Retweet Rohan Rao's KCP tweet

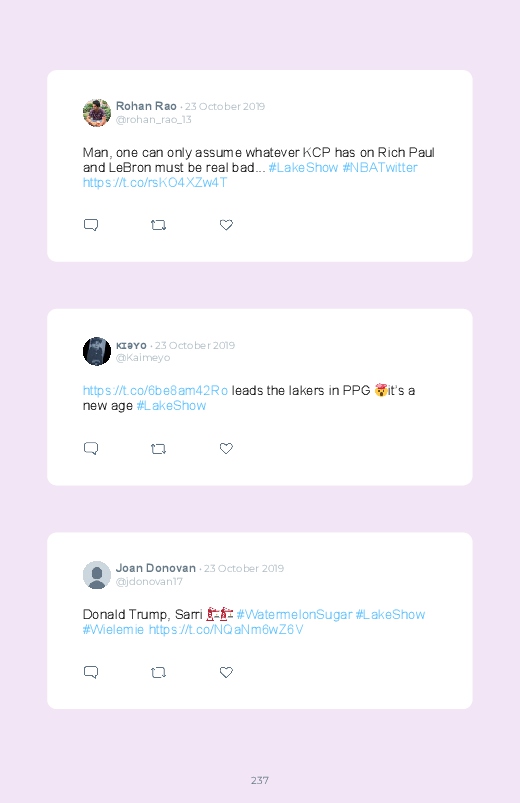coord(158,225)
